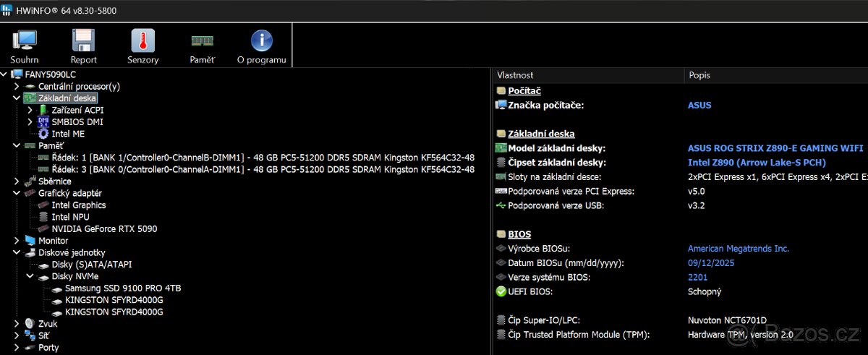Open American Megatrends Inc. link
Image resolution: width=868 pixels, height=355 pixels.
tap(739, 248)
